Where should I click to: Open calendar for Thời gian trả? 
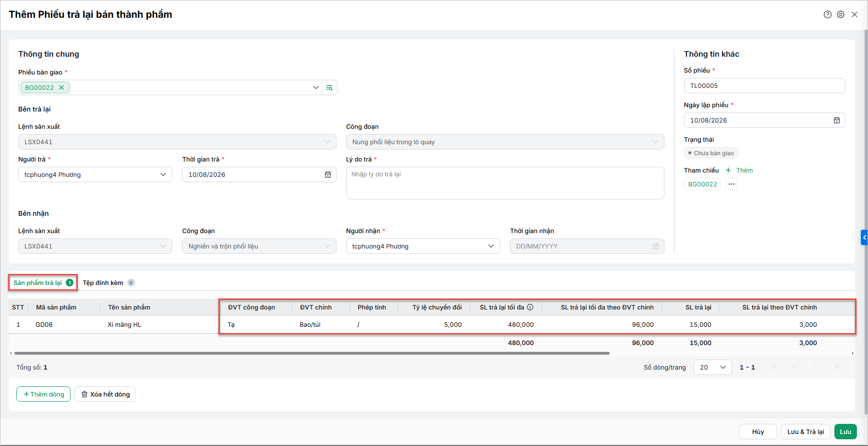[x=328, y=174]
